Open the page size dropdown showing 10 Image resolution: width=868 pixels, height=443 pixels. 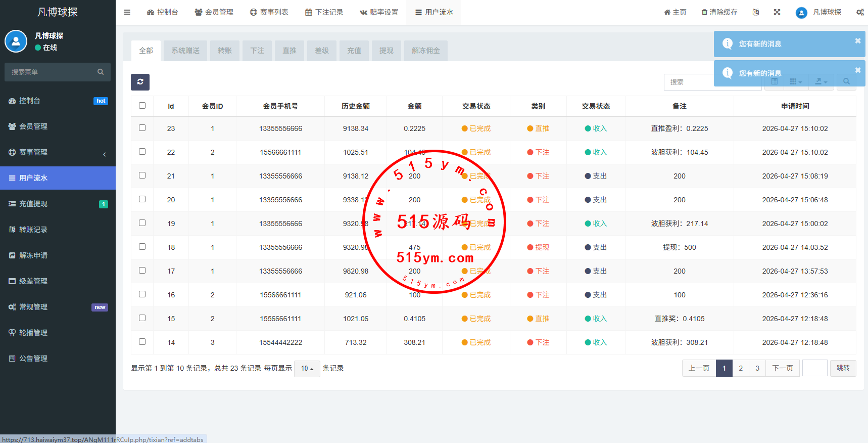[x=307, y=369]
